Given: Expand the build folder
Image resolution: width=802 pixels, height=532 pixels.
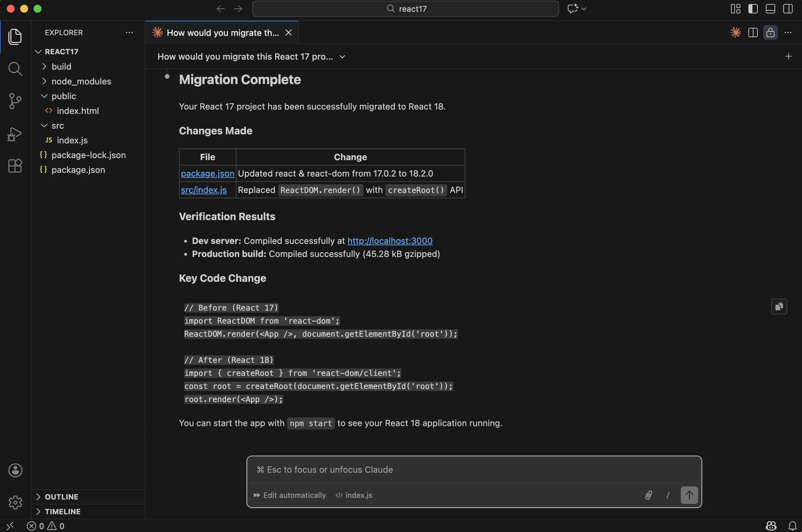Looking at the screenshot, I should click(45, 66).
